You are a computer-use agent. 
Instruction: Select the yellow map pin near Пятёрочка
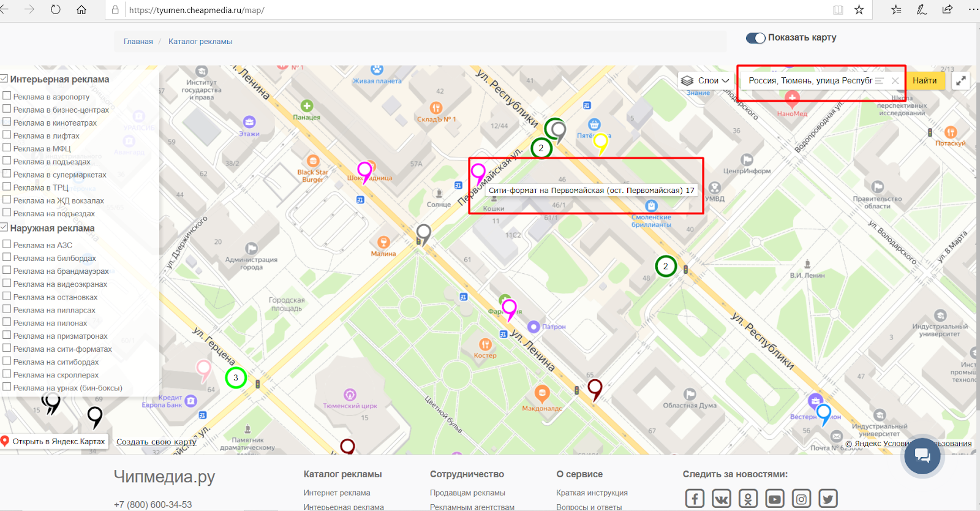(601, 143)
